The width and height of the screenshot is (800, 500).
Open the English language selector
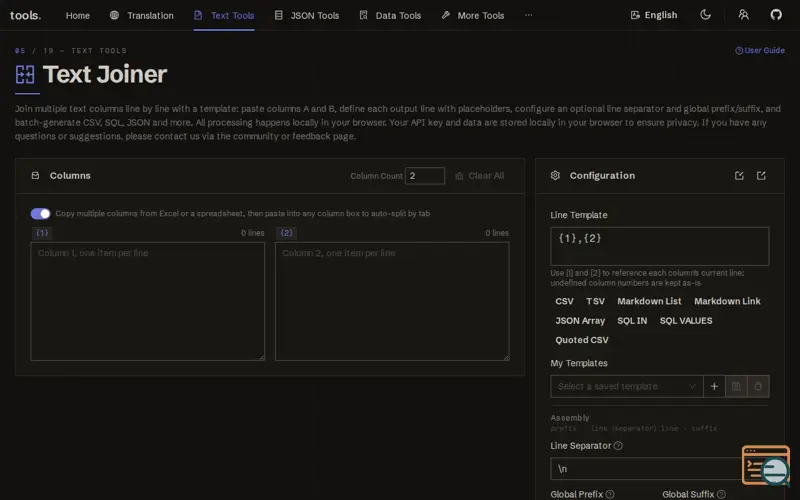(654, 15)
